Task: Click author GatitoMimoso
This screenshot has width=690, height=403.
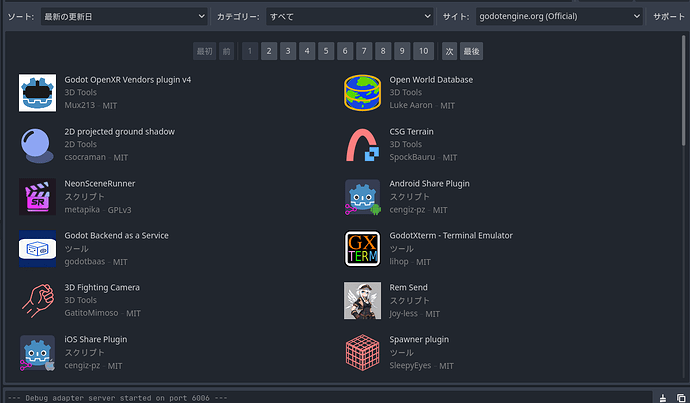Action: (x=92, y=313)
